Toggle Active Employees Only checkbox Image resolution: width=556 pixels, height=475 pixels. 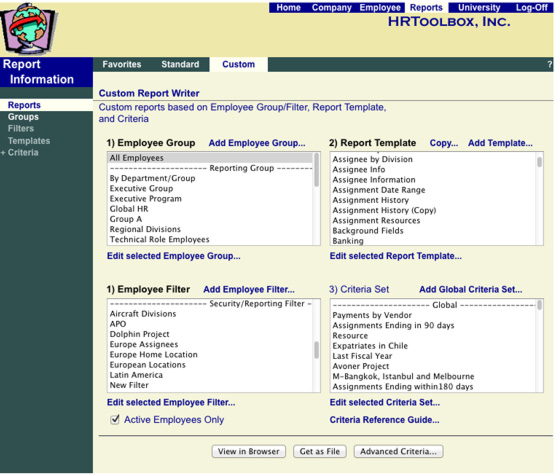pyautogui.click(x=115, y=420)
